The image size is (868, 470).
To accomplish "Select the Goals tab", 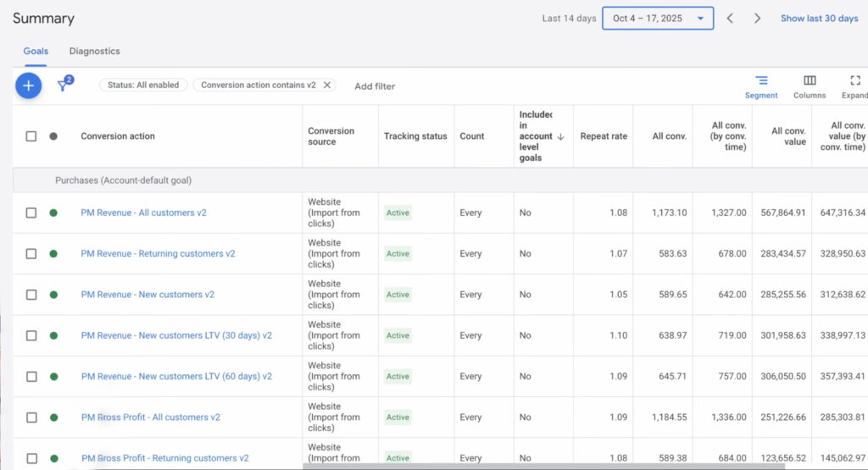I will 36,52.
